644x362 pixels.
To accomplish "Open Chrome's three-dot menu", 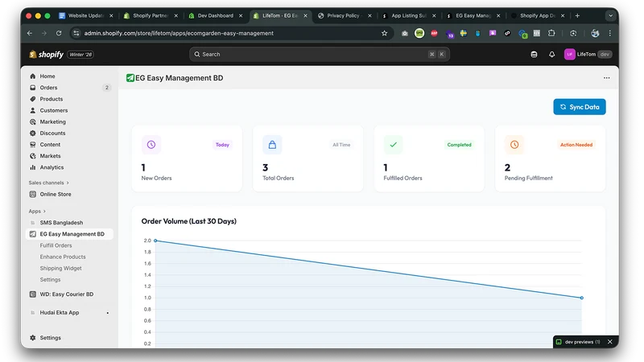I will [610, 33].
